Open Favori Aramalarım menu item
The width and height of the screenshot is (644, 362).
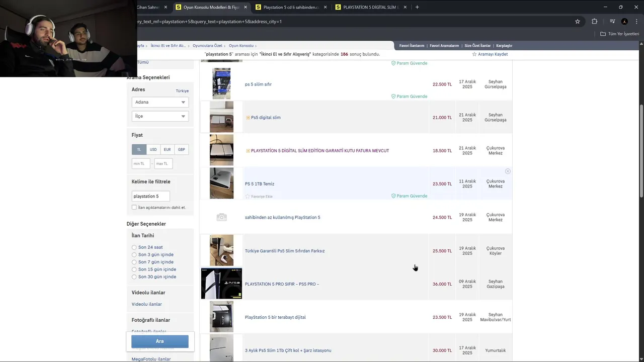tap(444, 46)
